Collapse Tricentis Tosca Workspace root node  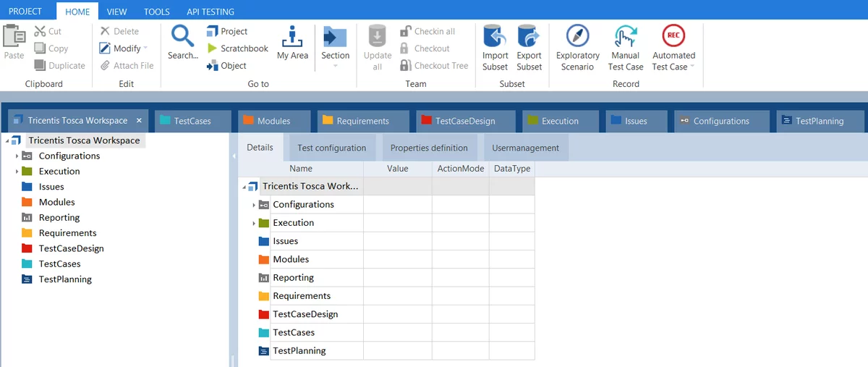(x=6, y=140)
